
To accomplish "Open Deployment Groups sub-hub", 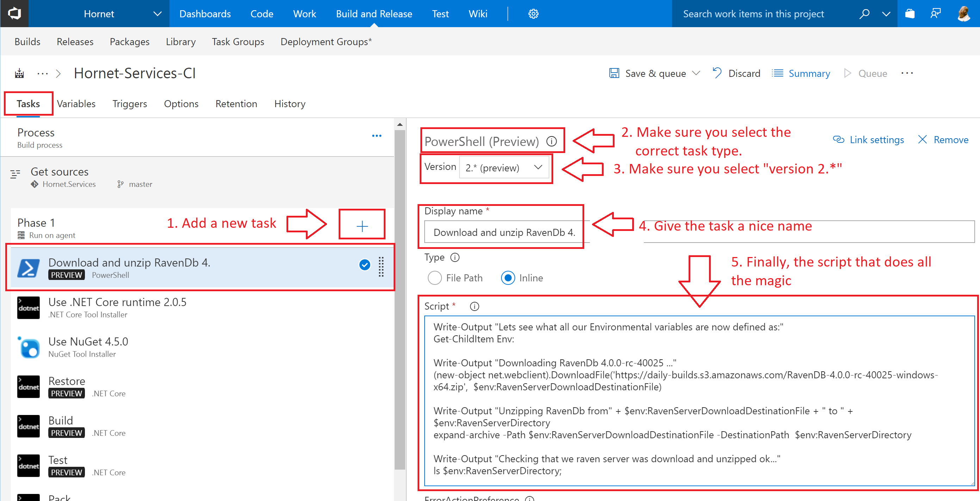I will pyautogui.click(x=326, y=42).
